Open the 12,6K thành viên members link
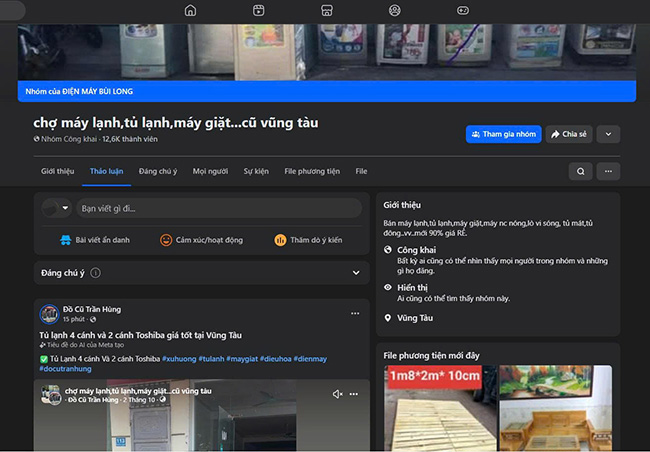This screenshot has width=650, height=452. (x=130, y=139)
